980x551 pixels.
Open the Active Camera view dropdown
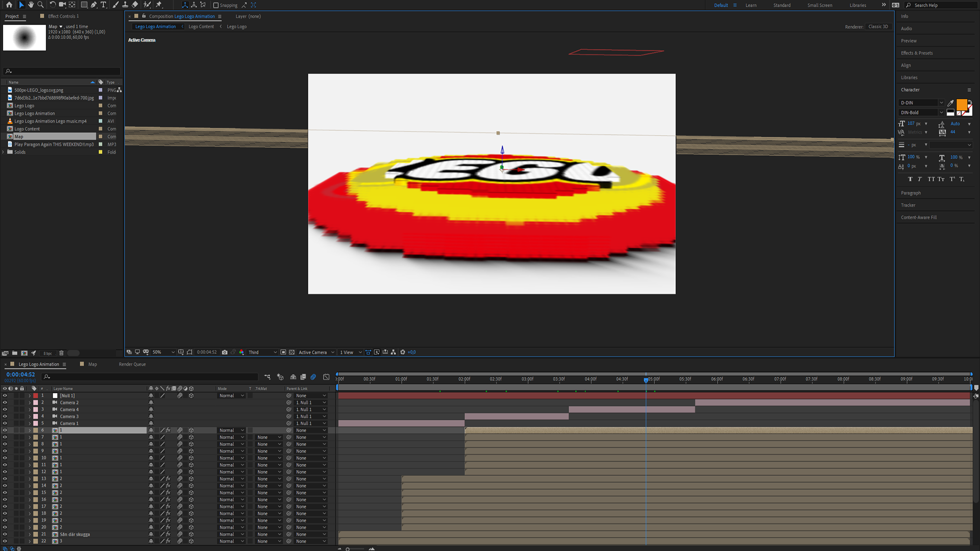coord(316,352)
